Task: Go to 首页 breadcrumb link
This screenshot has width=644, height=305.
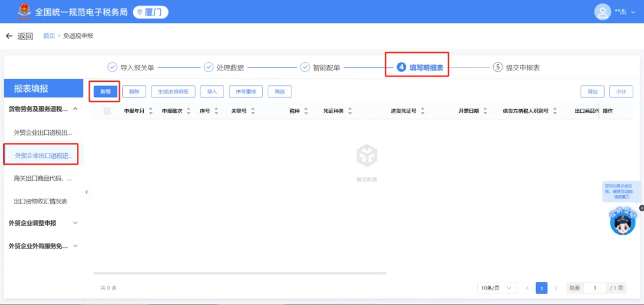Action: pos(49,36)
